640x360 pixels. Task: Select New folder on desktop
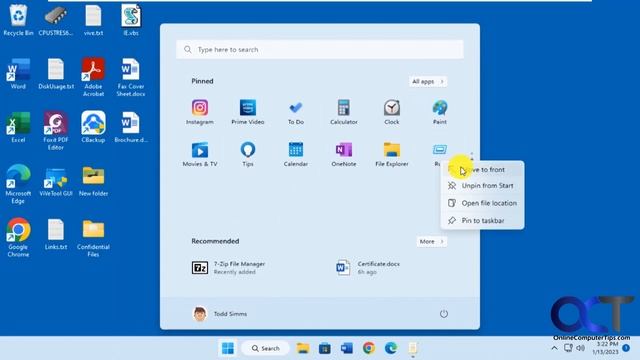[93, 181]
